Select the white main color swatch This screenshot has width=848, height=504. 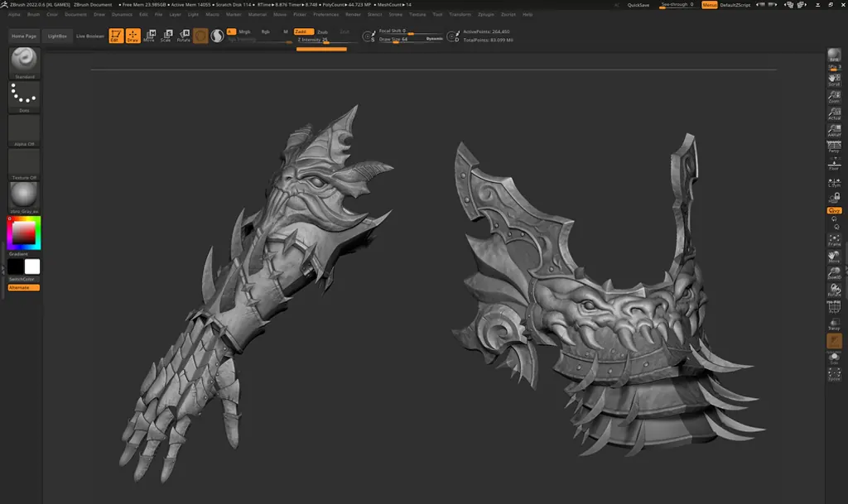pyautogui.click(x=32, y=266)
